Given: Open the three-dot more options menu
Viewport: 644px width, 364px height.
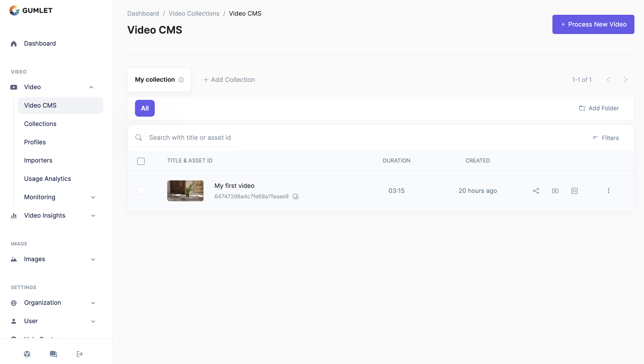Looking at the screenshot, I should (609, 191).
